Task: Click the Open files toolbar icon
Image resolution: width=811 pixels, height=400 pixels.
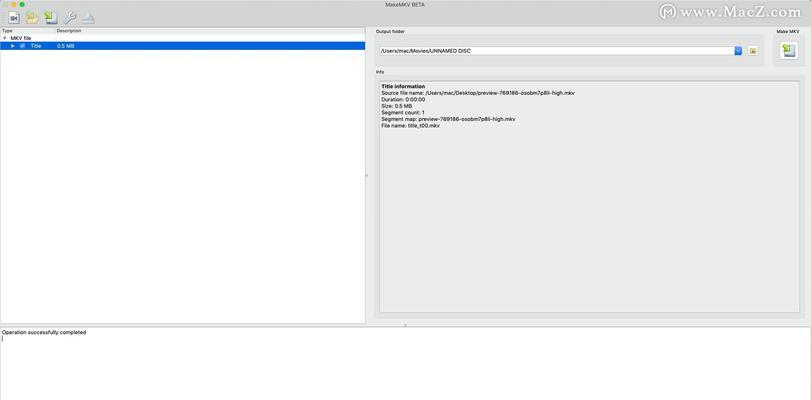Action: click(14, 18)
